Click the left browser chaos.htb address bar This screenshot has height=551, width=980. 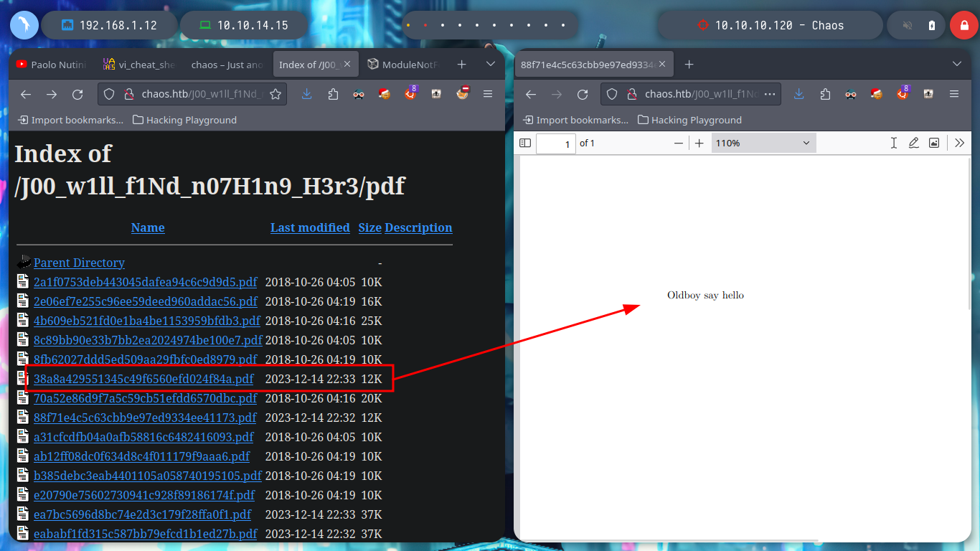[x=192, y=94]
